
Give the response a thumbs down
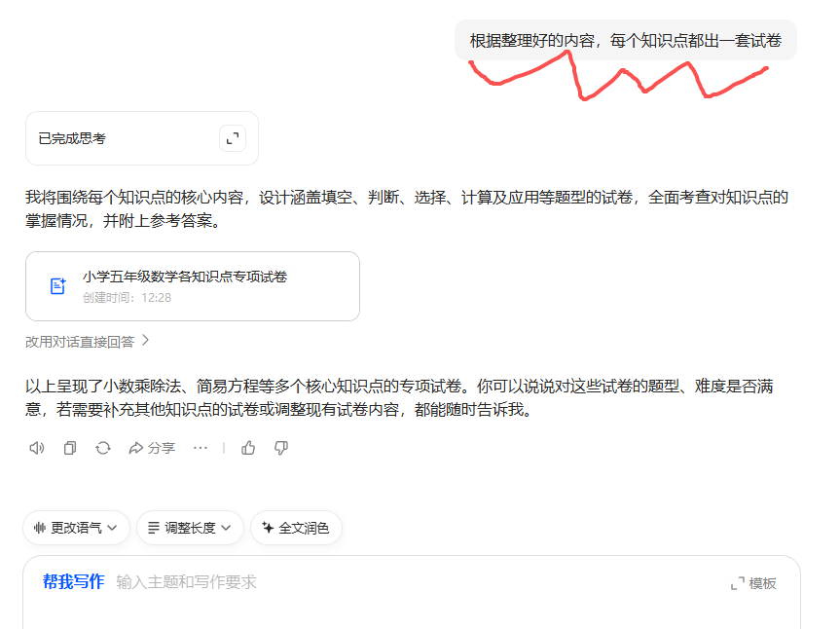tap(281, 448)
